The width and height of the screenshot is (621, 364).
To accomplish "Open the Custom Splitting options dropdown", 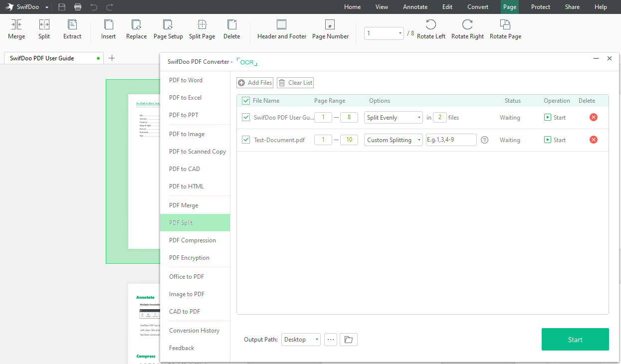I will tap(394, 140).
